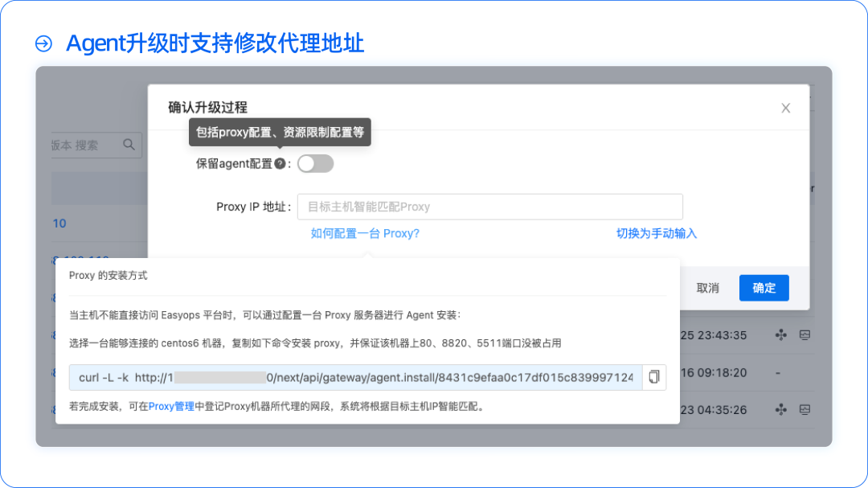This screenshot has width=868, height=488.
Task: Enable the 保留agent配置 switch
Action: click(x=315, y=163)
